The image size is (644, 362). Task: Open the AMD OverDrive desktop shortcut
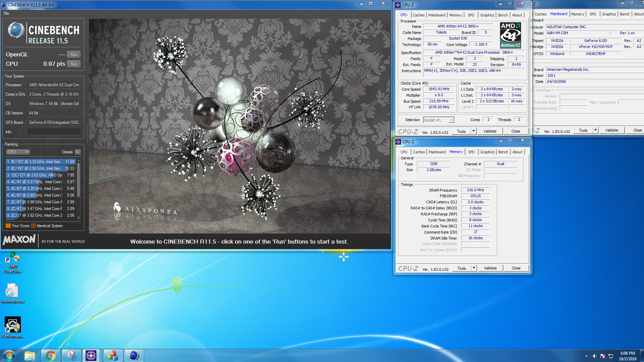click(x=13, y=263)
